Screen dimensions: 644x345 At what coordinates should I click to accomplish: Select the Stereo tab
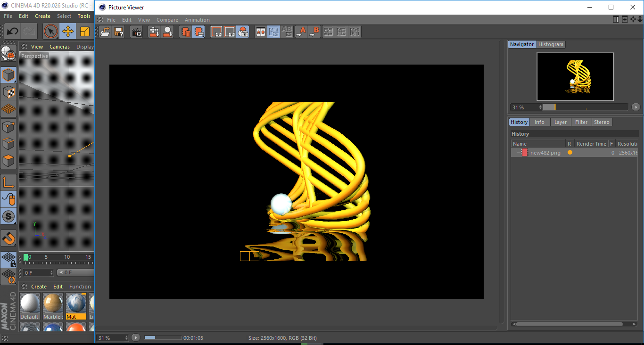(602, 122)
